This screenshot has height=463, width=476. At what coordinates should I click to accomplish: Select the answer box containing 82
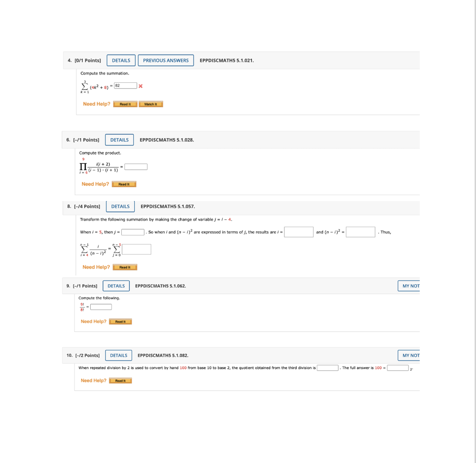[x=125, y=86]
